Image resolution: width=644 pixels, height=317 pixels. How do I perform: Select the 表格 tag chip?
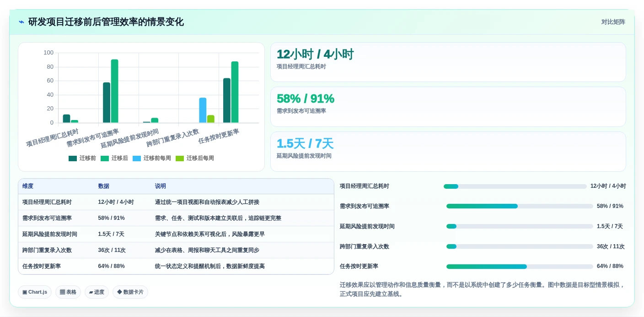point(68,292)
